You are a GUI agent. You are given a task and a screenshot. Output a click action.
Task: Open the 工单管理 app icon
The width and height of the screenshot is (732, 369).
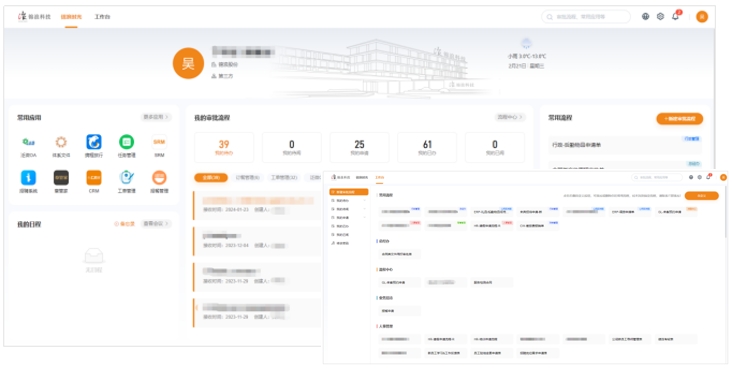(x=127, y=178)
